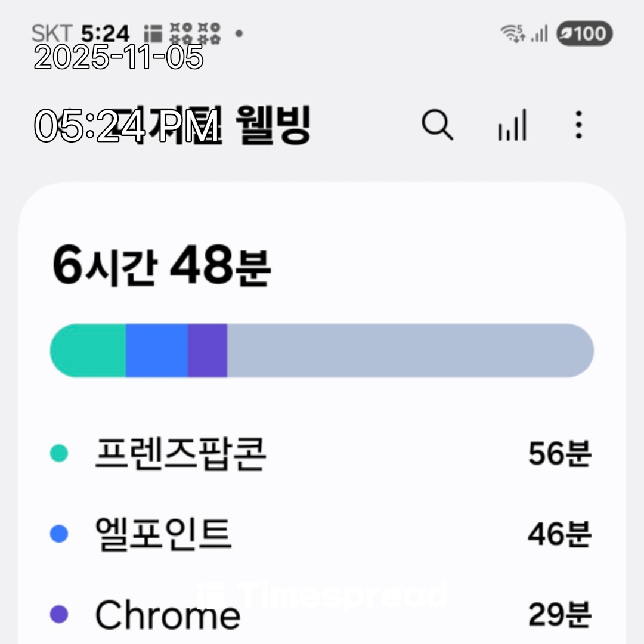Tap the purple dot beside Chrome
This screenshot has width=644, height=644.
[58, 614]
